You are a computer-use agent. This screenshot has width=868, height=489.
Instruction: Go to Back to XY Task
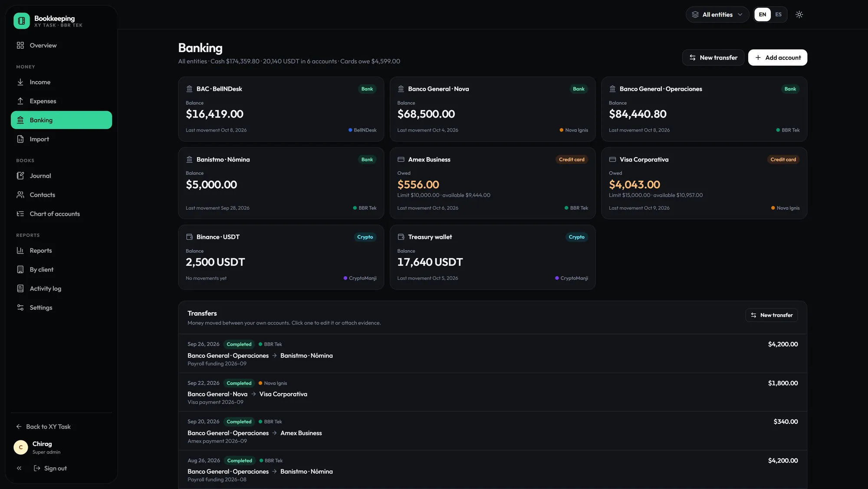click(43, 427)
